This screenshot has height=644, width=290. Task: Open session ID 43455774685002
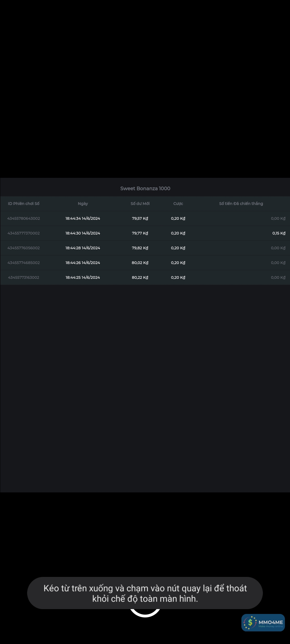(24, 263)
